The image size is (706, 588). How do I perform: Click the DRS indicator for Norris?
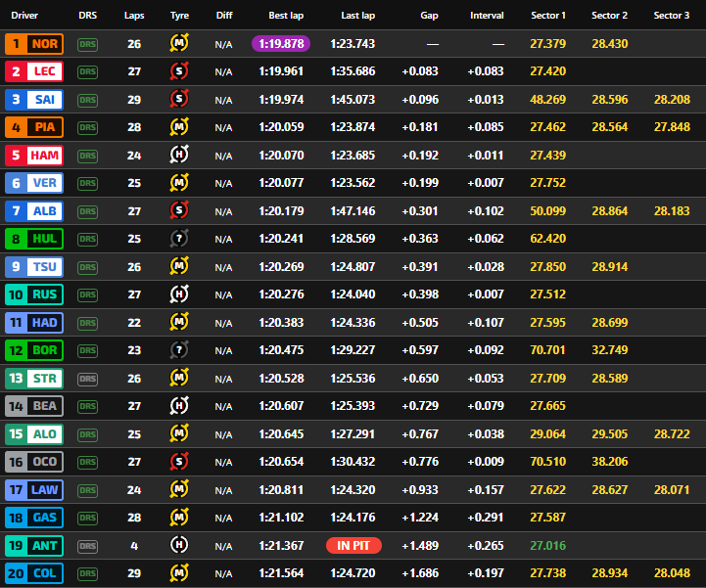click(87, 45)
